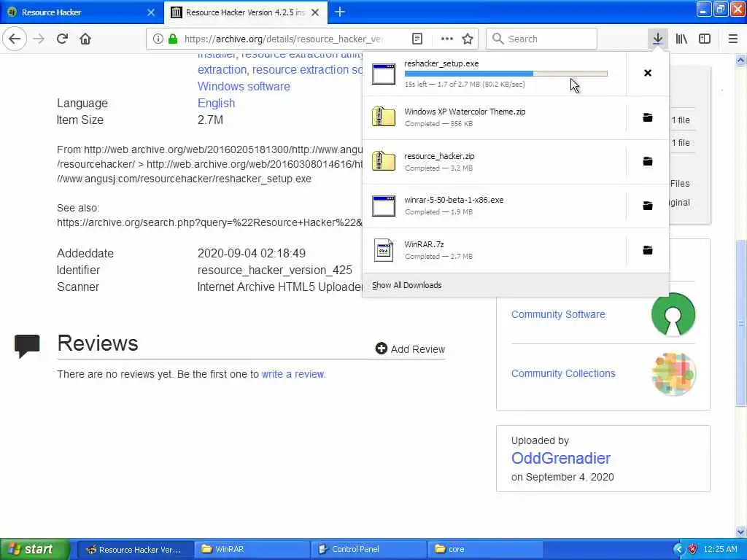The width and height of the screenshot is (747, 560).
Task: Close the first Resource Hacker tab
Action: click(x=151, y=12)
